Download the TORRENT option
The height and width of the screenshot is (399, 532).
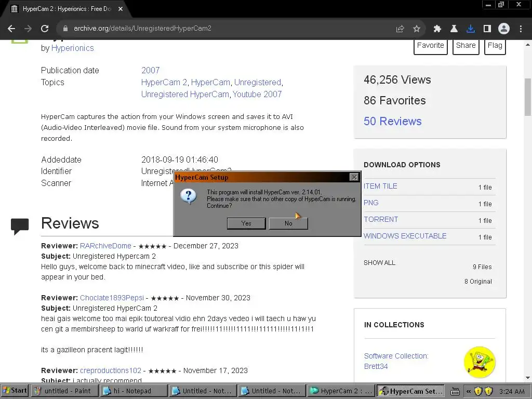click(x=381, y=220)
